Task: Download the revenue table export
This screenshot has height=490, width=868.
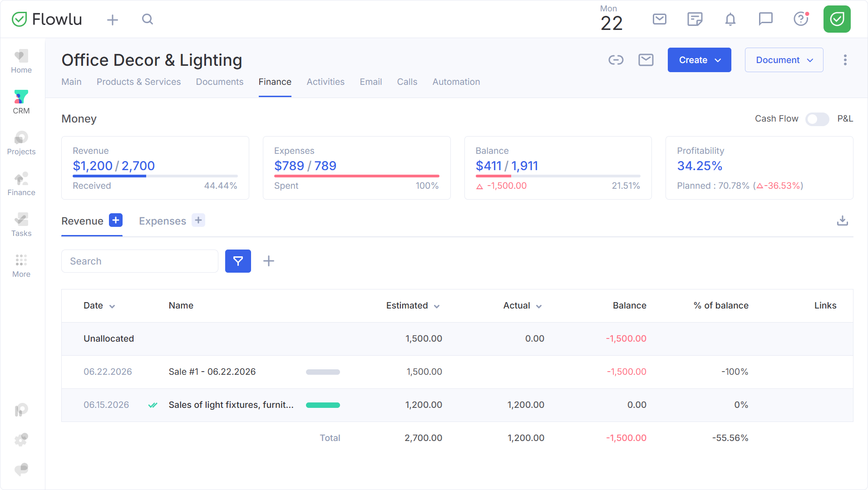Action: [842, 220]
